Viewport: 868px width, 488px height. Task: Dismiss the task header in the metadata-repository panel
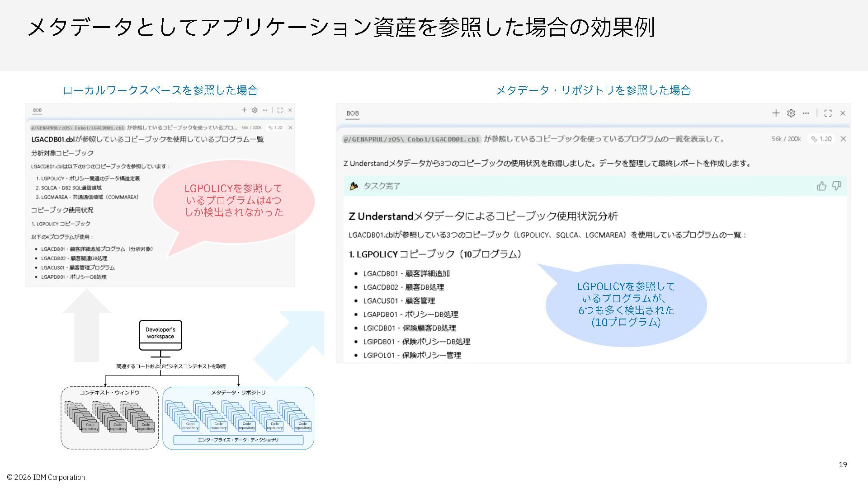click(x=843, y=139)
